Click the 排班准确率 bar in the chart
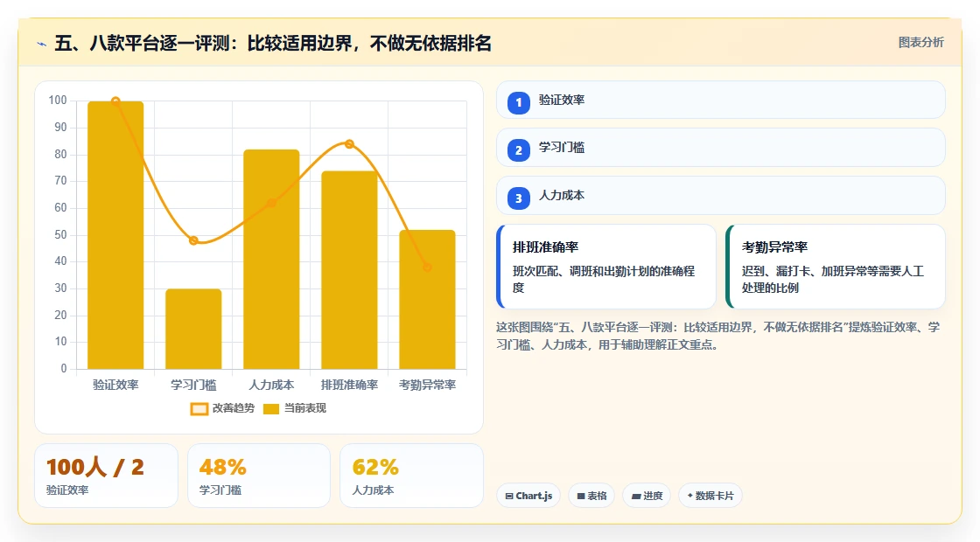Image resolution: width=980 pixels, height=542 pixels. click(x=349, y=270)
